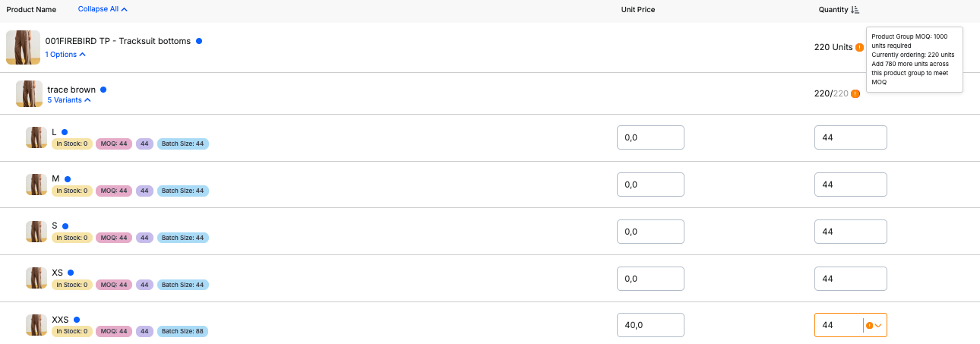The width and height of the screenshot is (980, 344).
Task: Click In Stock: 0 badge on size XS
Action: [72, 285]
